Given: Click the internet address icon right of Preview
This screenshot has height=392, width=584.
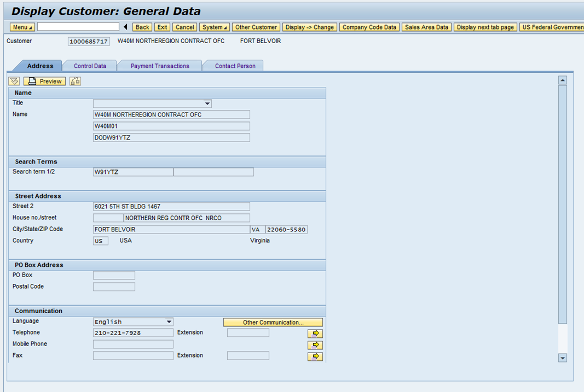Looking at the screenshot, I should [x=75, y=80].
